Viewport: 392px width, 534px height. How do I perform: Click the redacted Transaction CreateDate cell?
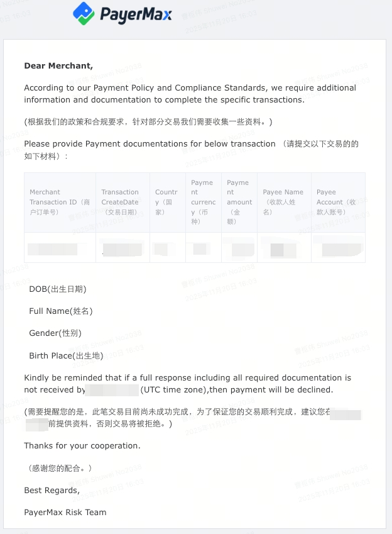(x=122, y=249)
